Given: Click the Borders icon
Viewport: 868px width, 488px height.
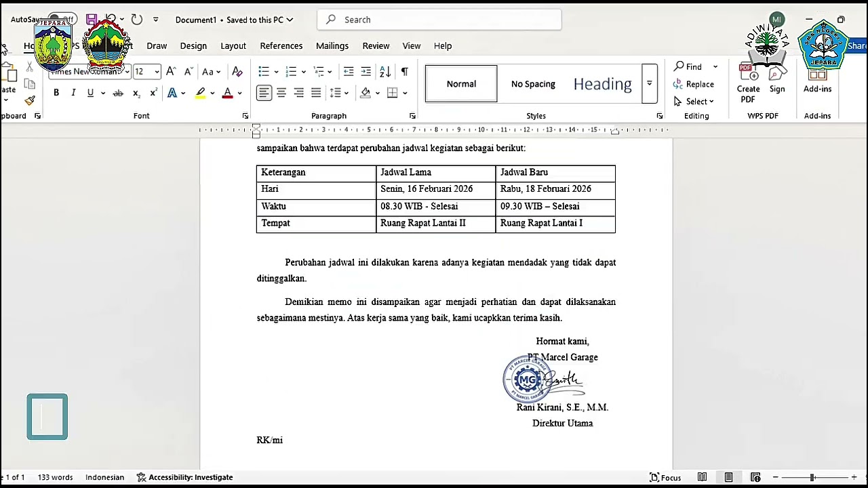Looking at the screenshot, I should pyautogui.click(x=392, y=93).
